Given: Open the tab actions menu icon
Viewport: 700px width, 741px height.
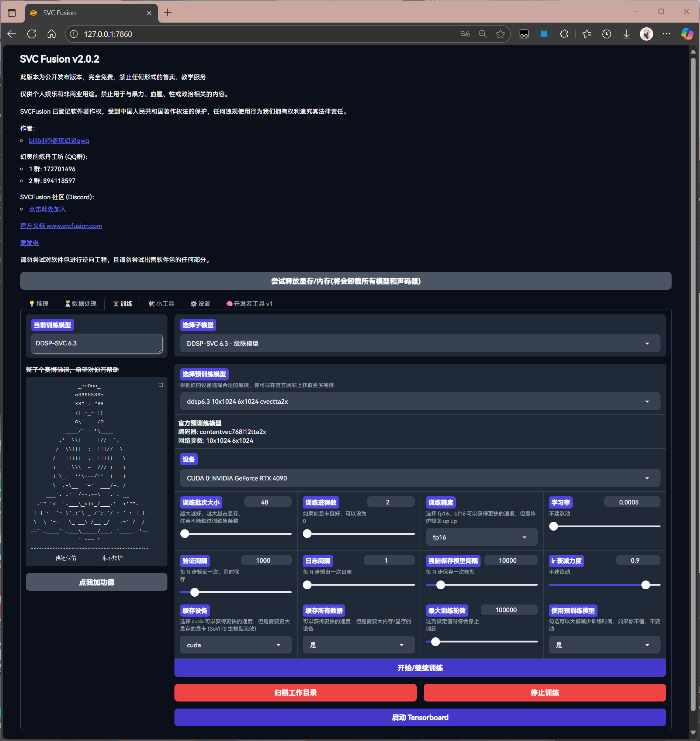Looking at the screenshot, I should click(12, 13).
